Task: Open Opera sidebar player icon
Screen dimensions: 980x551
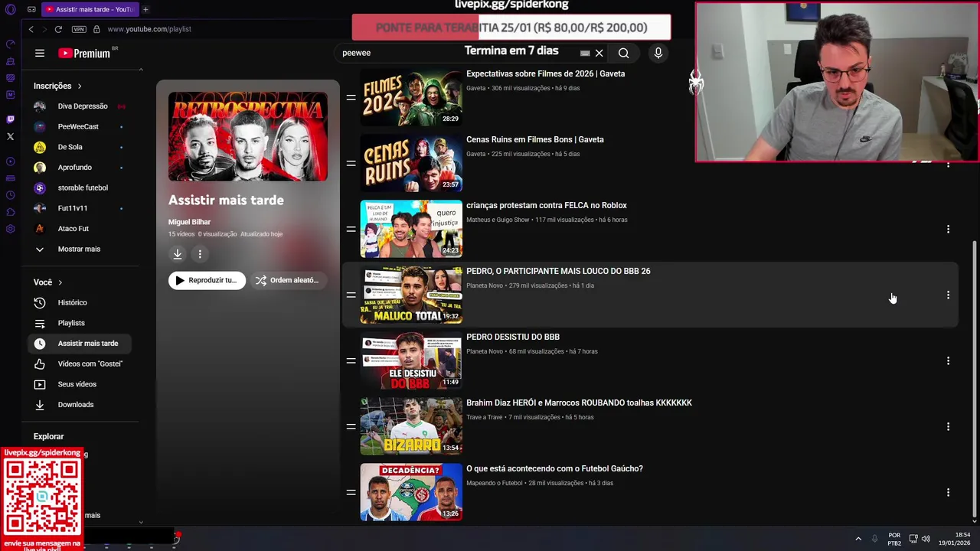Action: coord(10,161)
